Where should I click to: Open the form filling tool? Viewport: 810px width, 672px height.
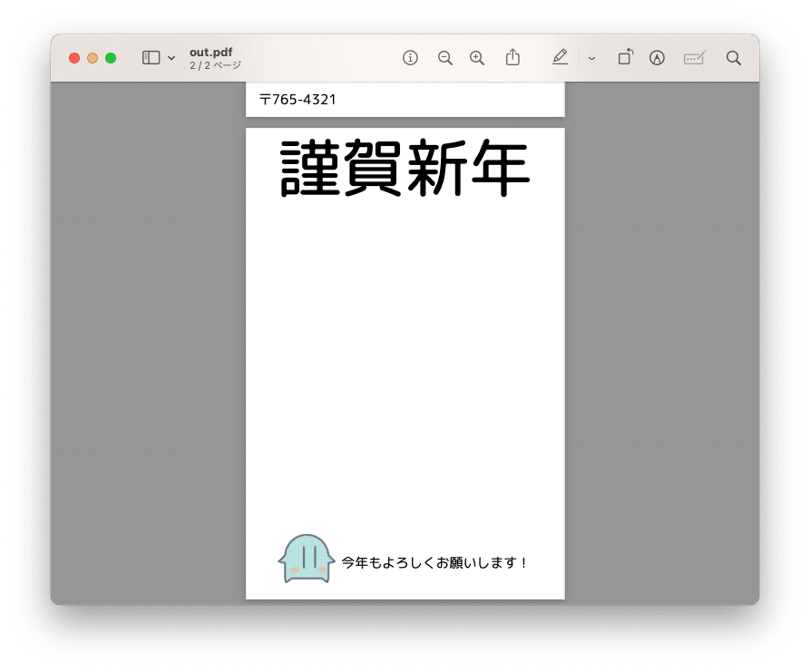(x=694, y=58)
